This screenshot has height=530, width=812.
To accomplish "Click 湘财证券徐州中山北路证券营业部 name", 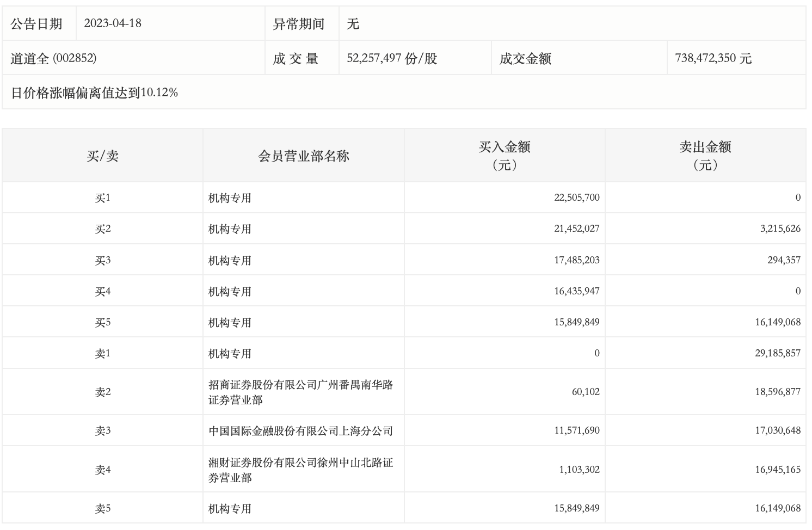I will click(300, 470).
